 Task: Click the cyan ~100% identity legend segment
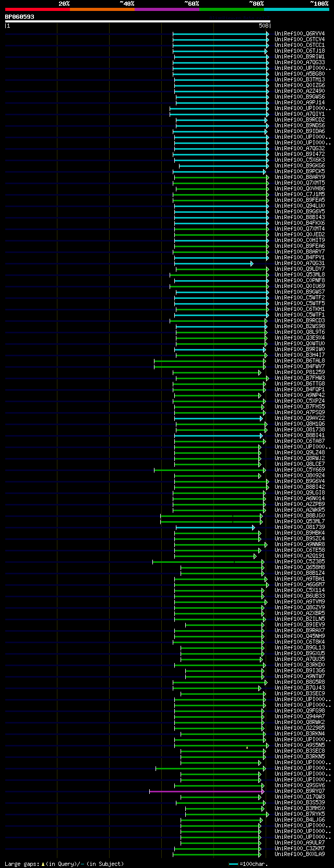(296, 9)
